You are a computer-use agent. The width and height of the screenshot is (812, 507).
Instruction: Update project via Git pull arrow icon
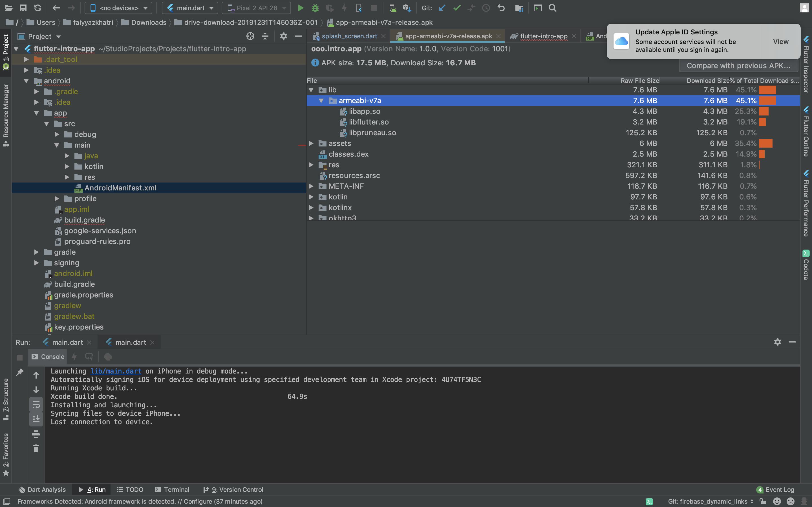click(x=442, y=8)
